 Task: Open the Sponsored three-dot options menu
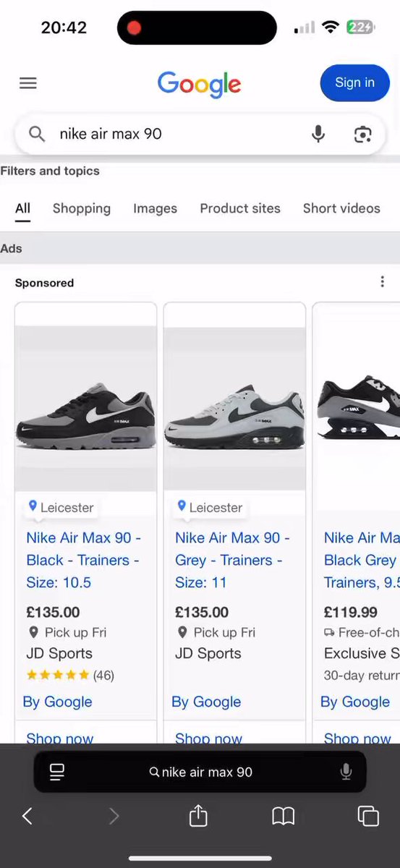[x=383, y=282]
